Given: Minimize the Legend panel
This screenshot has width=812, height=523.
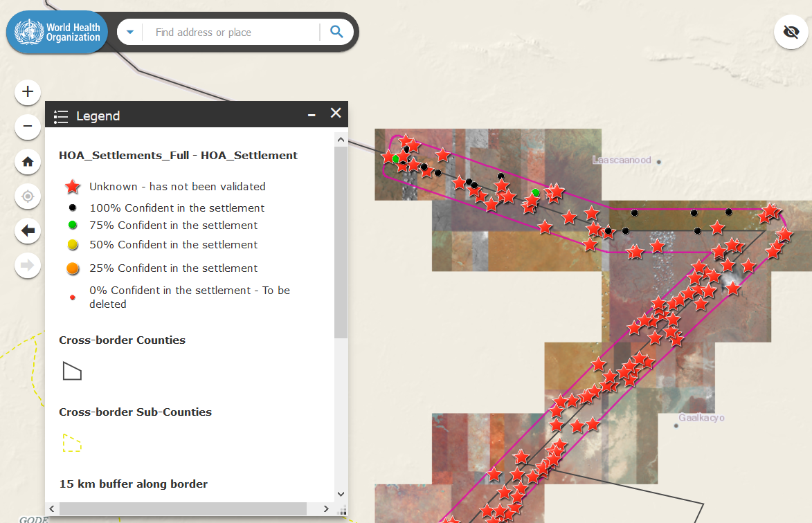Looking at the screenshot, I should (x=312, y=115).
